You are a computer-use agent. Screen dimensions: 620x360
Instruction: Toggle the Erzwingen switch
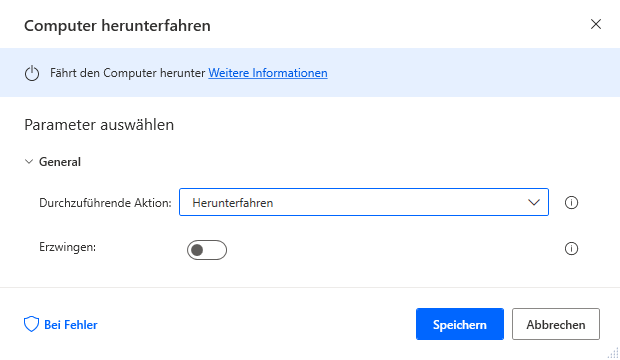(207, 250)
